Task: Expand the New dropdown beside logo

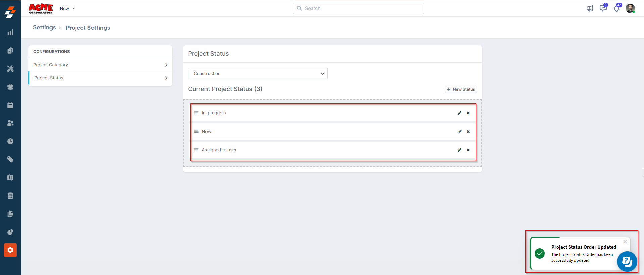Action: point(67,8)
